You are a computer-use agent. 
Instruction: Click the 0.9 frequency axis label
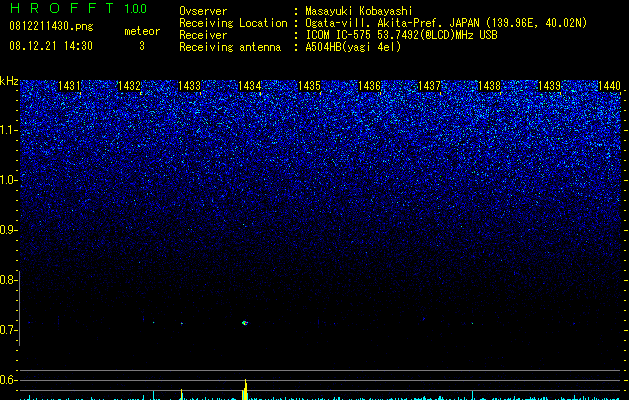click(8, 230)
